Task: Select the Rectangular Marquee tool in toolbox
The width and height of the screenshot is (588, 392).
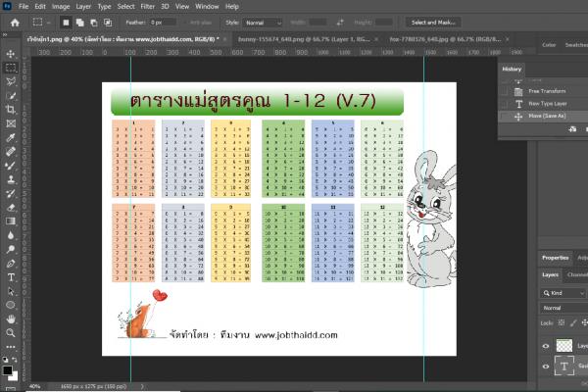Action: click(x=11, y=68)
